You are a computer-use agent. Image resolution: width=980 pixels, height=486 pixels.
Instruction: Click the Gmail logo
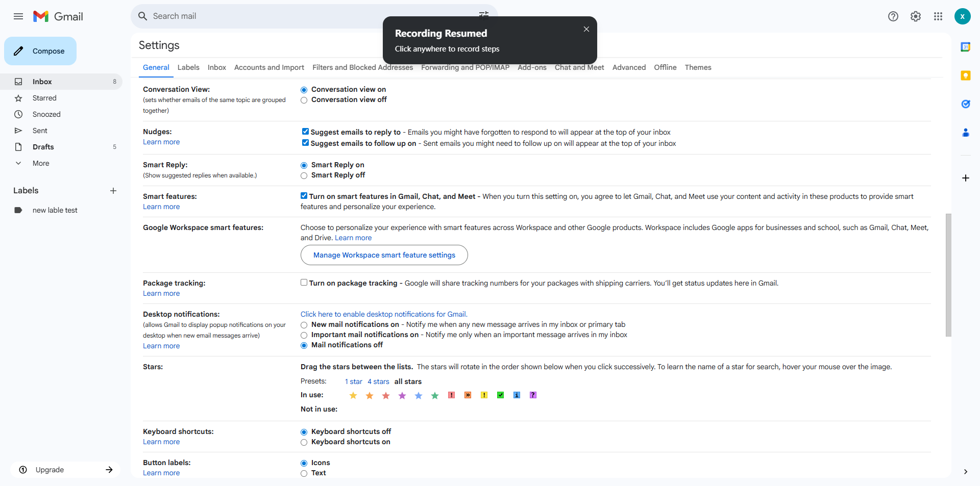58,16
